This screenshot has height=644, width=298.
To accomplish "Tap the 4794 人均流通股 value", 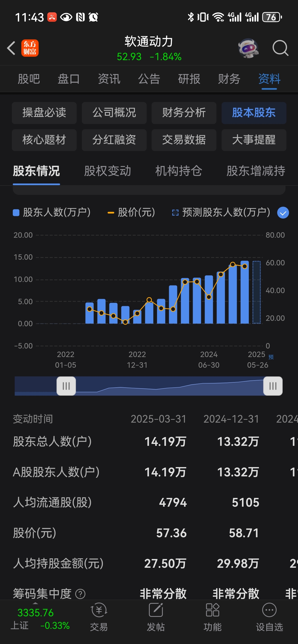I will click(173, 502).
